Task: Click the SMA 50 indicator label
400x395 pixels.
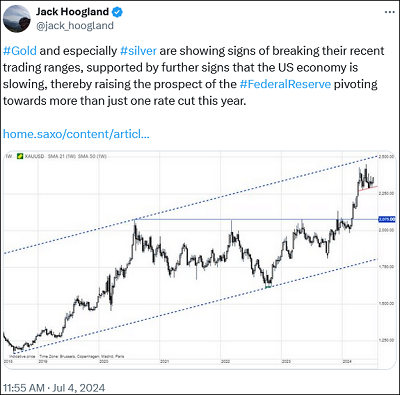Action: pyautogui.click(x=92, y=156)
